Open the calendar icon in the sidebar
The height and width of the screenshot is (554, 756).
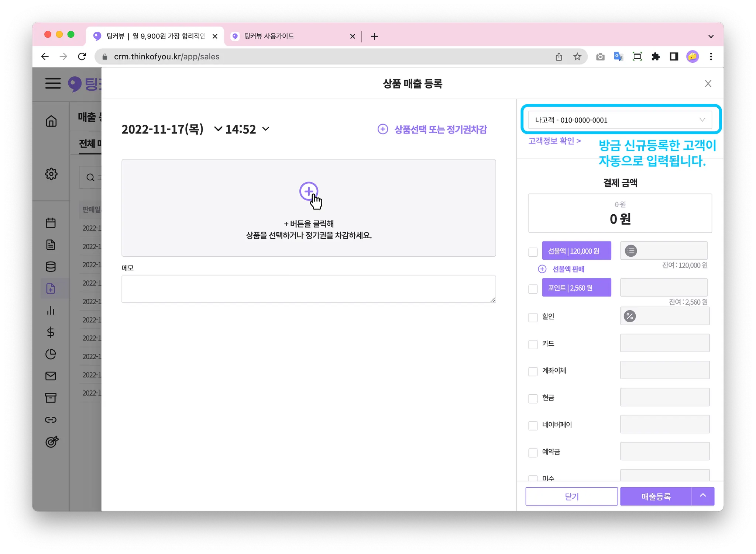(51, 223)
